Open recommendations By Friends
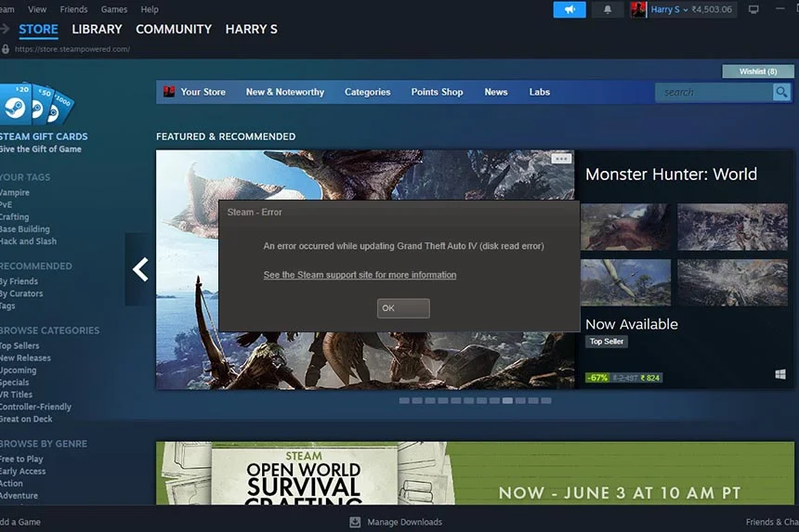Screen dimensions: 799x532 click(x=19, y=281)
